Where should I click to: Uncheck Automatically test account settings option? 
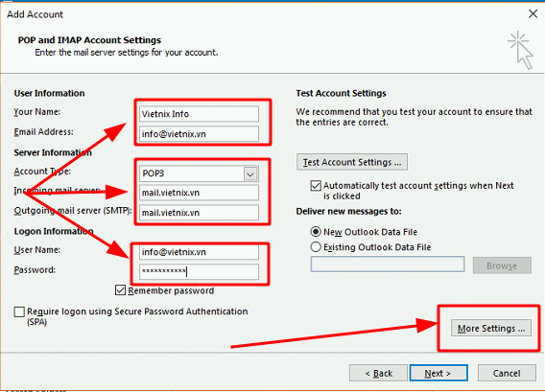(316, 185)
